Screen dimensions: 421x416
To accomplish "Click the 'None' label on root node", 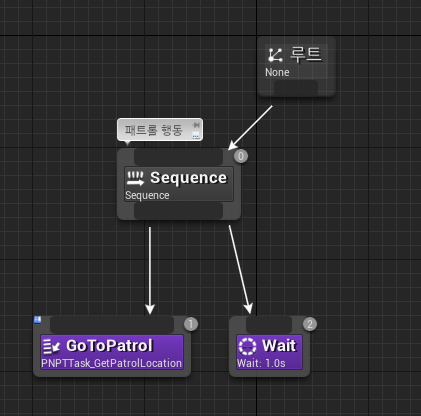I will click(x=277, y=72).
